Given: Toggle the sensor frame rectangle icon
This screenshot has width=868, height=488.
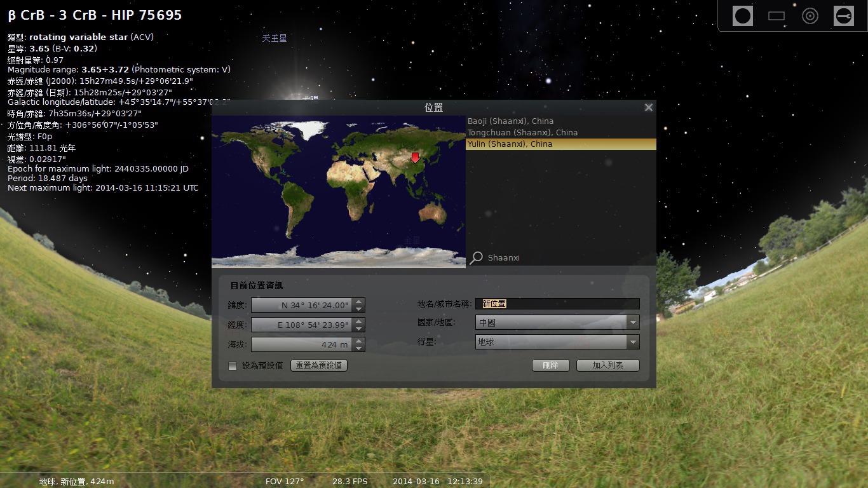Looking at the screenshot, I should (776, 16).
